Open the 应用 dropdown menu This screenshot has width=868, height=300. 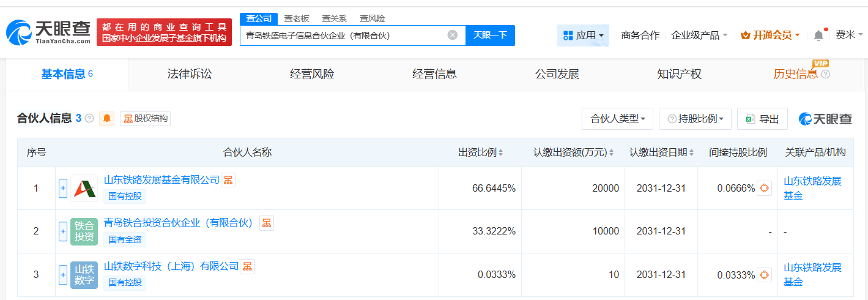coord(583,36)
